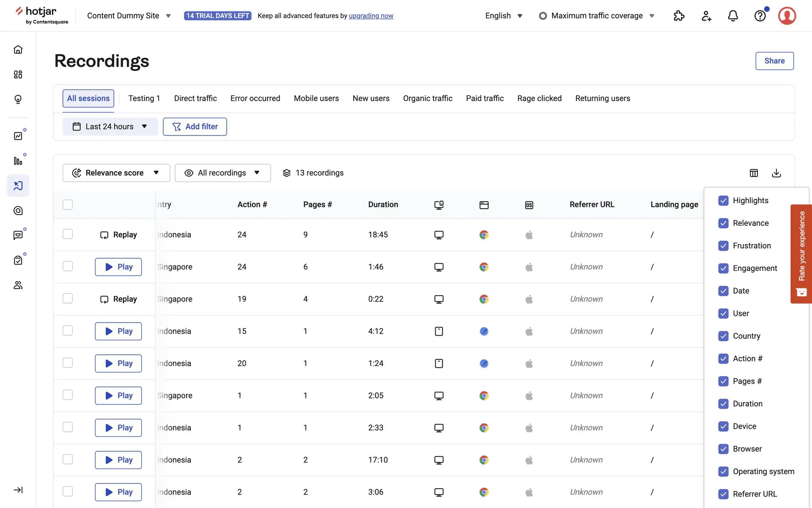Uncheck the Frustration column checkbox

723,246
